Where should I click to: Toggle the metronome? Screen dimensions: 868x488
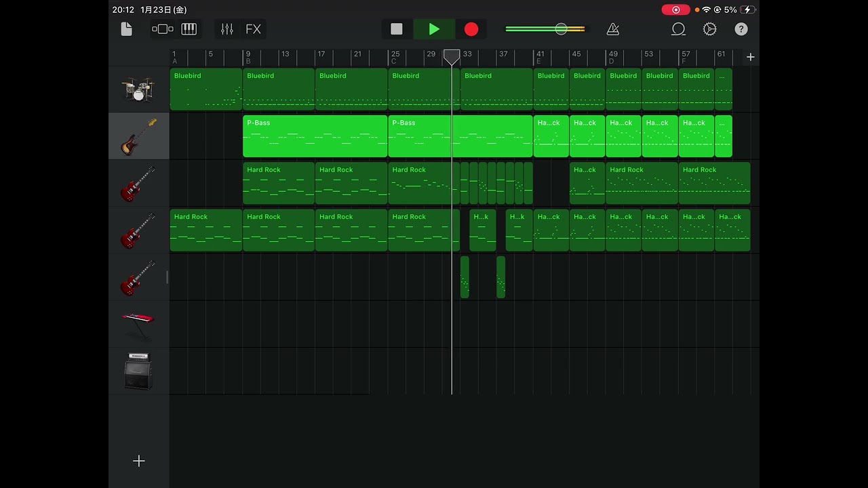pyautogui.click(x=613, y=29)
